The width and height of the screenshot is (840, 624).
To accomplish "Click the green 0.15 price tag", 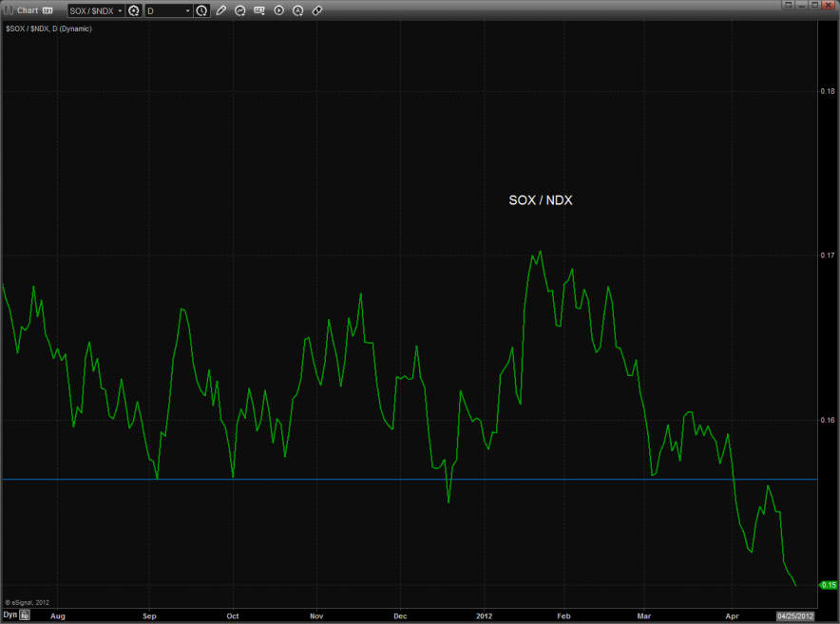I will (828, 585).
